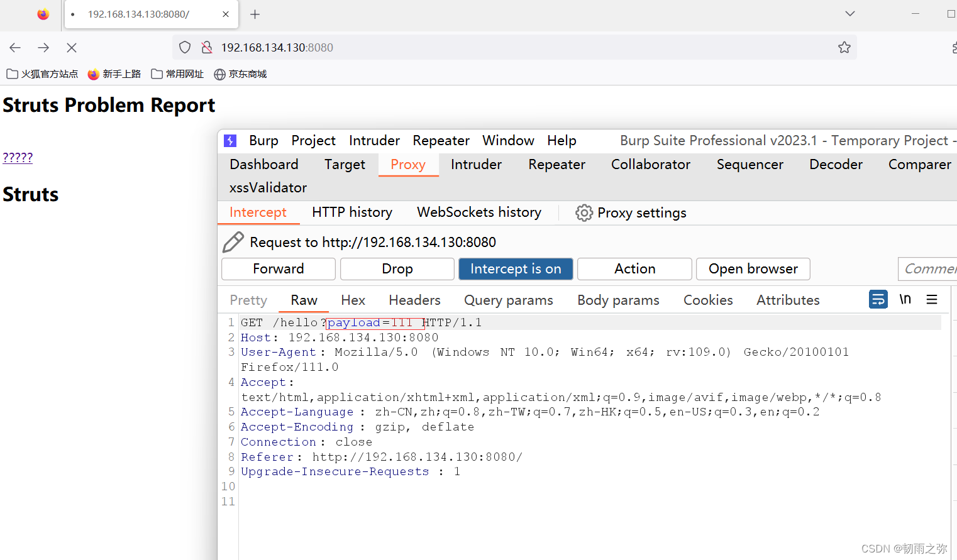Open a new browser tab
957x560 pixels.
point(255,14)
